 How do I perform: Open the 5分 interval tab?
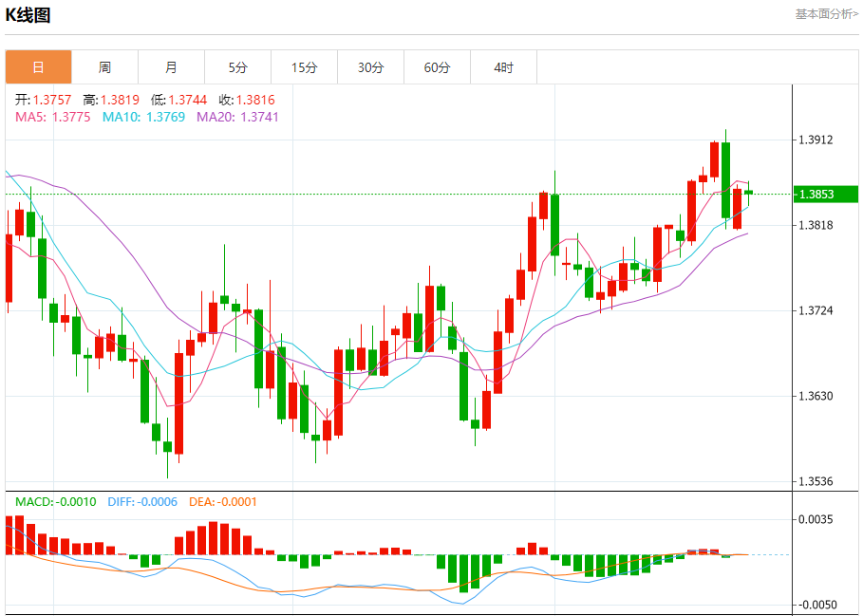237,67
